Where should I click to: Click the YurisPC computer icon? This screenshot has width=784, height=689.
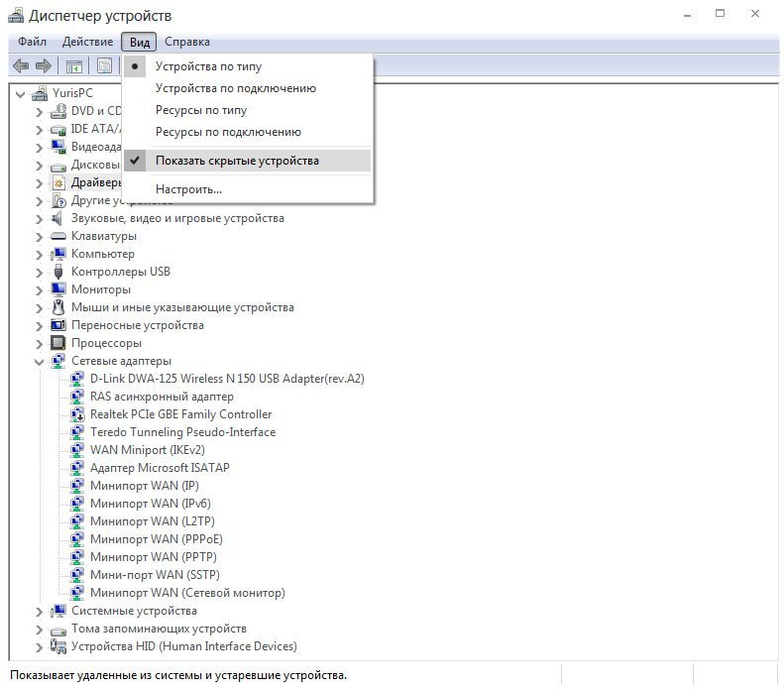[40, 93]
